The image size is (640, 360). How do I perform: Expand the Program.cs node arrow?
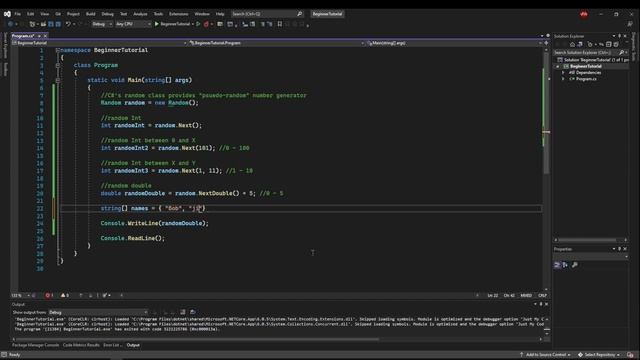pos(563,79)
